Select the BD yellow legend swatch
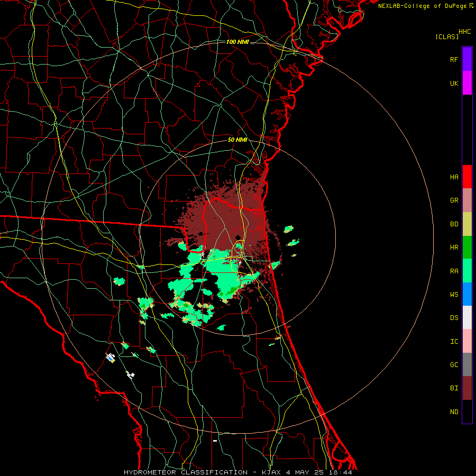The image size is (476, 476). (467, 224)
